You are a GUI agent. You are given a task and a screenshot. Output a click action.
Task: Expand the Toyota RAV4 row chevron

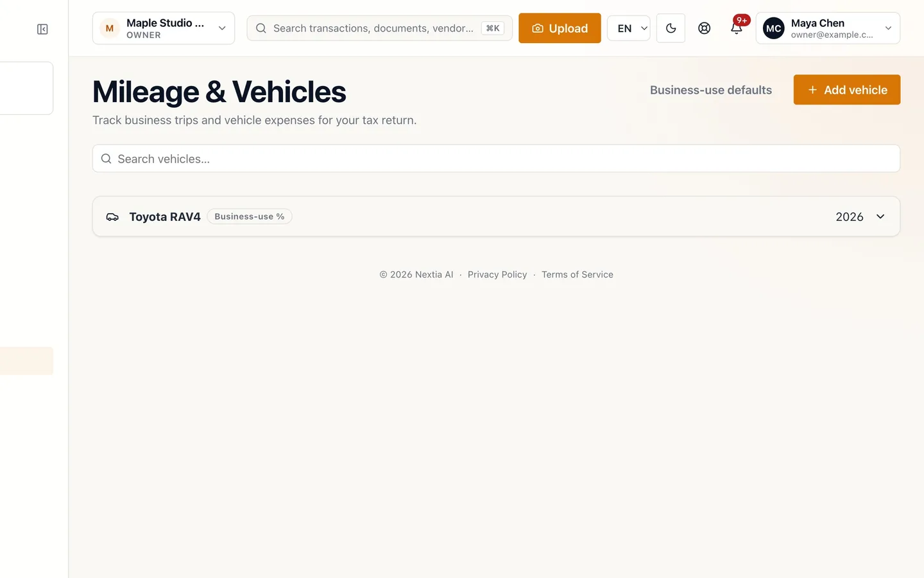[880, 216]
